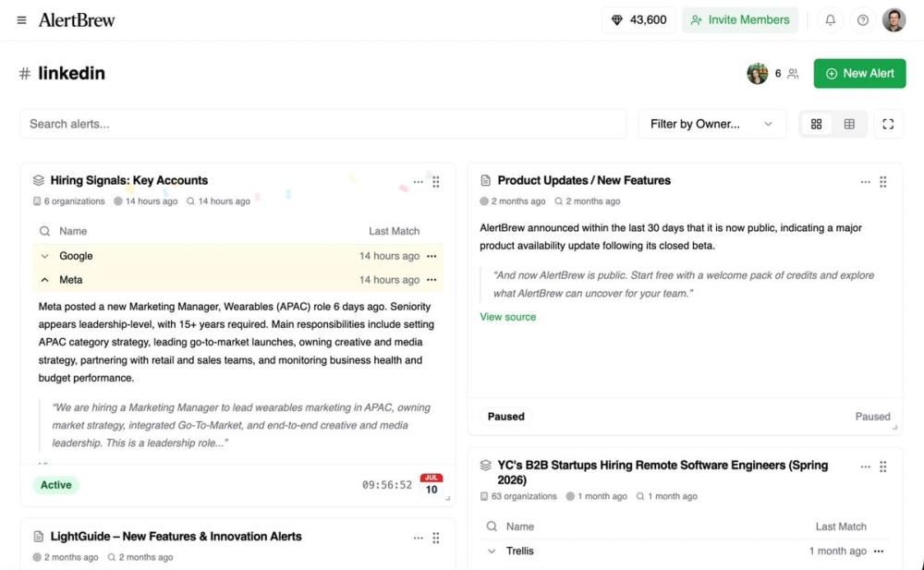Create a New Alert
This screenshot has height=570, width=924.
[x=859, y=74]
